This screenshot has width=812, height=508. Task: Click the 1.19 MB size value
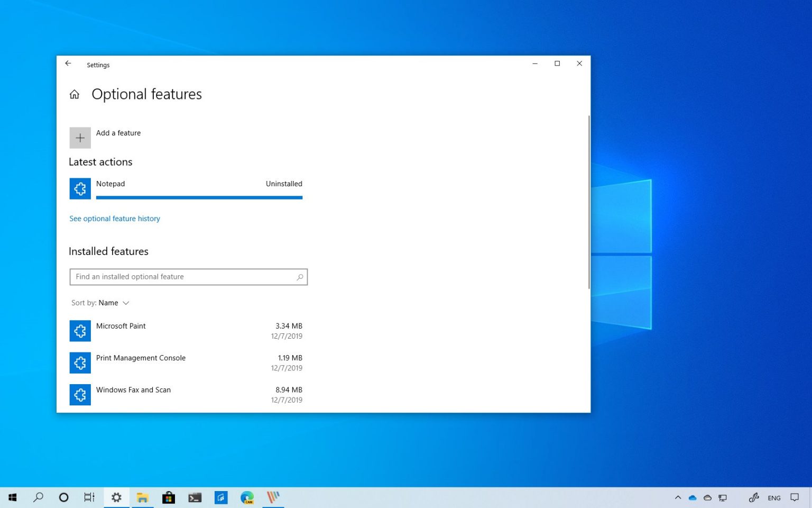[x=290, y=358]
